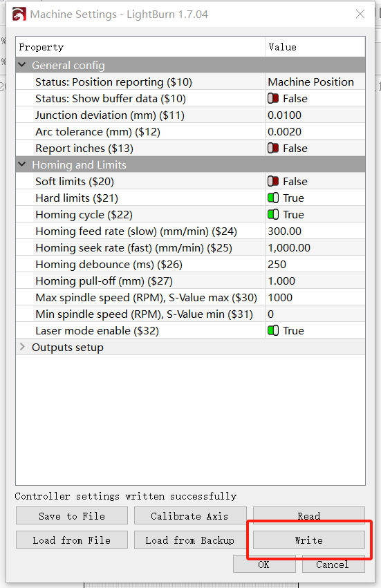The width and height of the screenshot is (381, 588).
Task: Select Arc tolerance (mm) ($12) label
Action: click(98, 132)
